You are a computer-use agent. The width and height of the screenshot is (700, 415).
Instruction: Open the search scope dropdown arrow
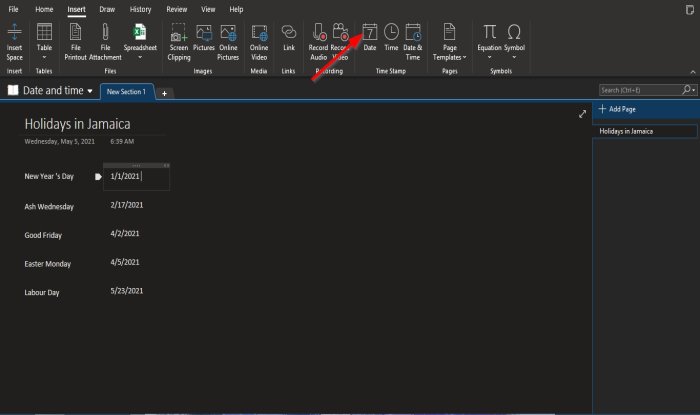[693, 90]
